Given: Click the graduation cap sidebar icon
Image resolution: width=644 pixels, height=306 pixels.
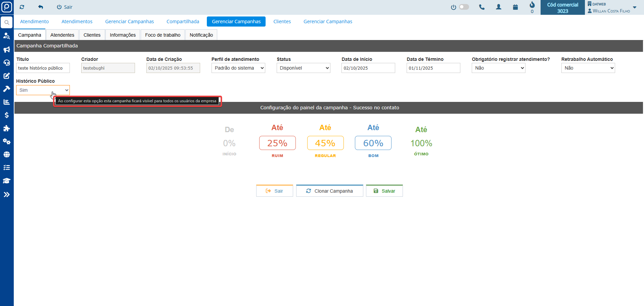Looking at the screenshot, I should [x=6, y=181].
